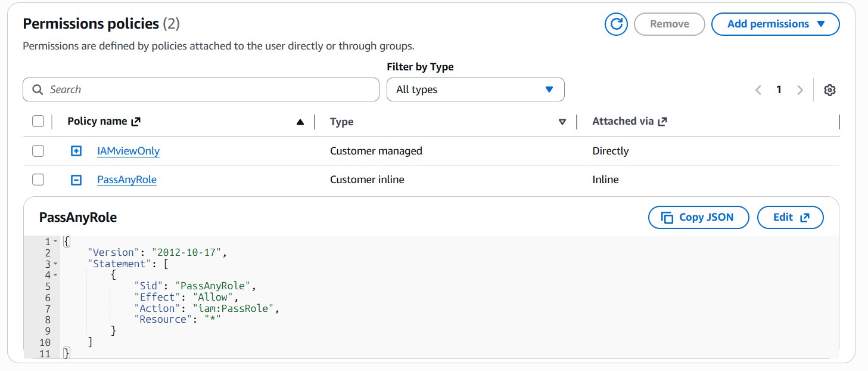Click the Edit policy button

[x=790, y=217]
